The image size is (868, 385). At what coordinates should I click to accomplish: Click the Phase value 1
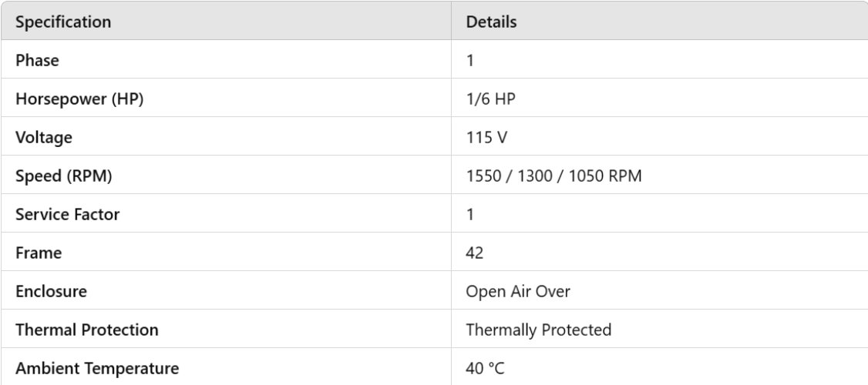tap(470, 60)
